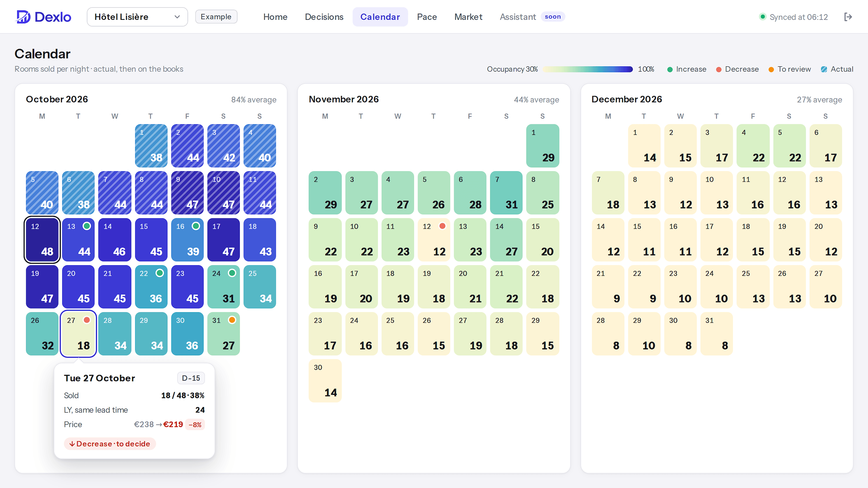Viewport: 868px width, 488px height.
Task: Click the "Synced at 06:12" status text
Action: (799, 17)
